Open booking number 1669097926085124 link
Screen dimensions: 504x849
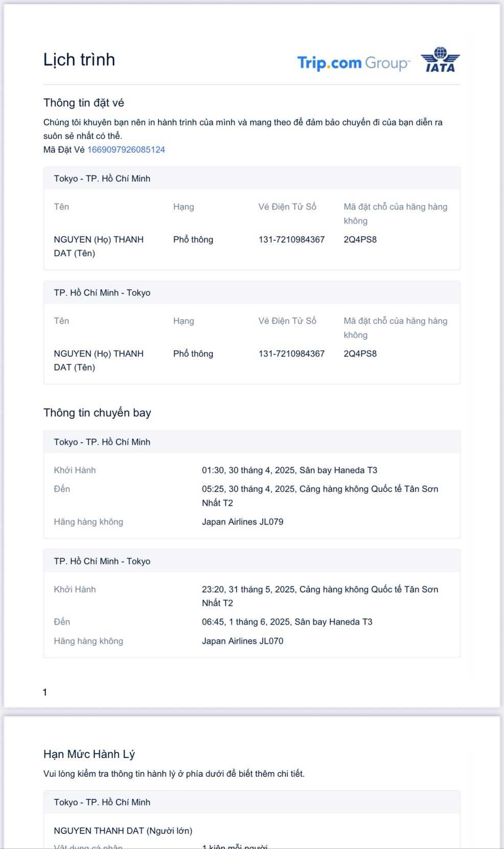pyautogui.click(x=126, y=150)
